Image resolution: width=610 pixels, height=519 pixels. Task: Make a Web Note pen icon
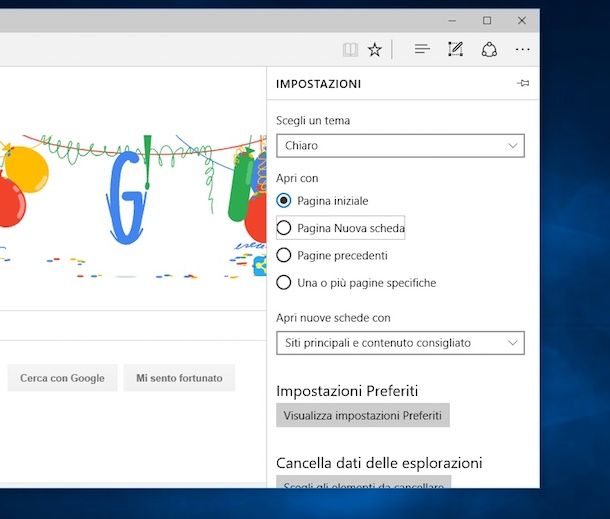coord(456,49)
